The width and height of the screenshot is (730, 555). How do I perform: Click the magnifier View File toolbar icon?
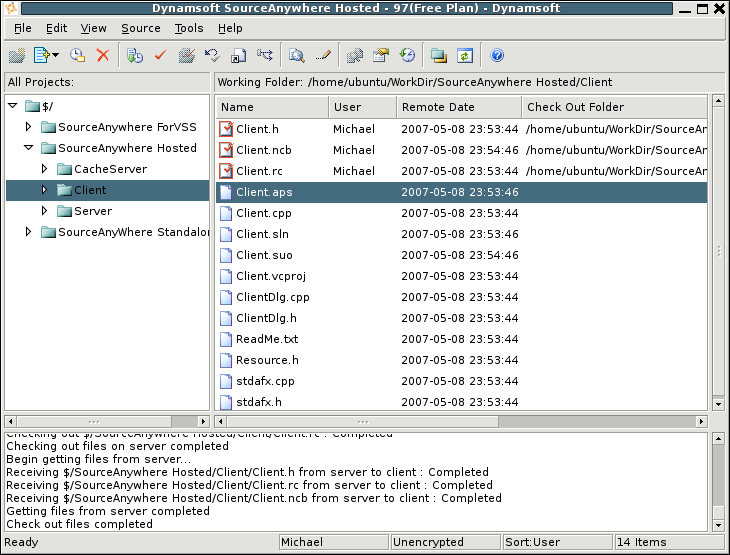point(297,56)
